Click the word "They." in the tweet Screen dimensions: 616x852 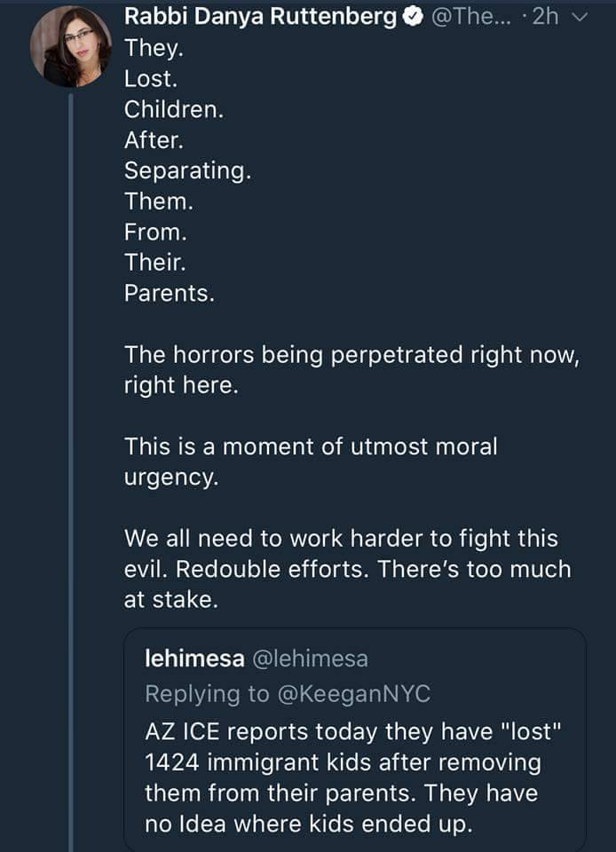point(150,47)
